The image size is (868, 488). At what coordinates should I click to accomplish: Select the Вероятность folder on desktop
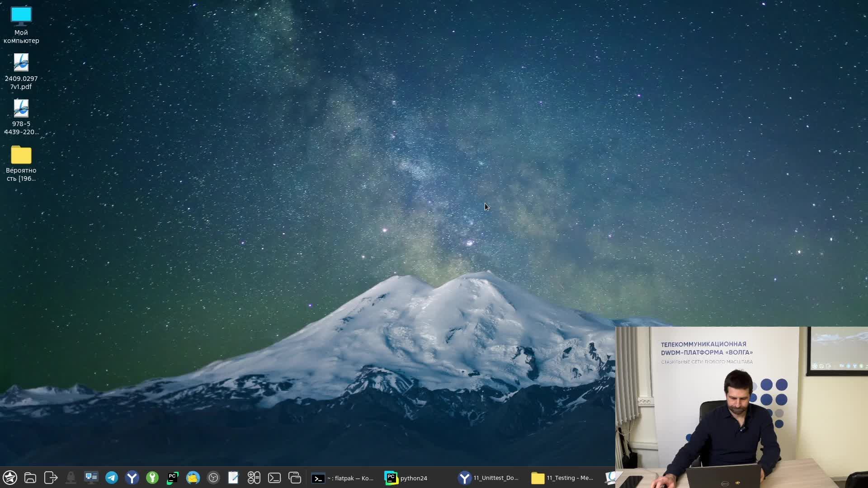pyautogui.click(x=21, y=164)
